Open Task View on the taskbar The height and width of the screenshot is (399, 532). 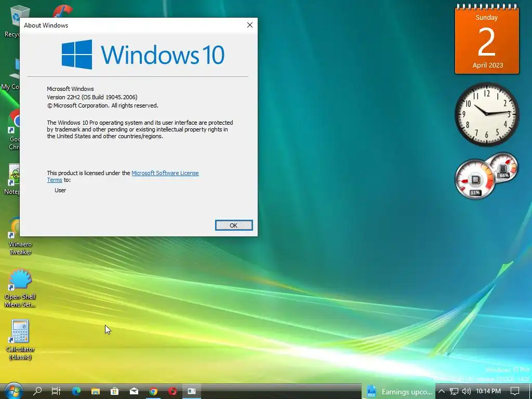point(56,391)
